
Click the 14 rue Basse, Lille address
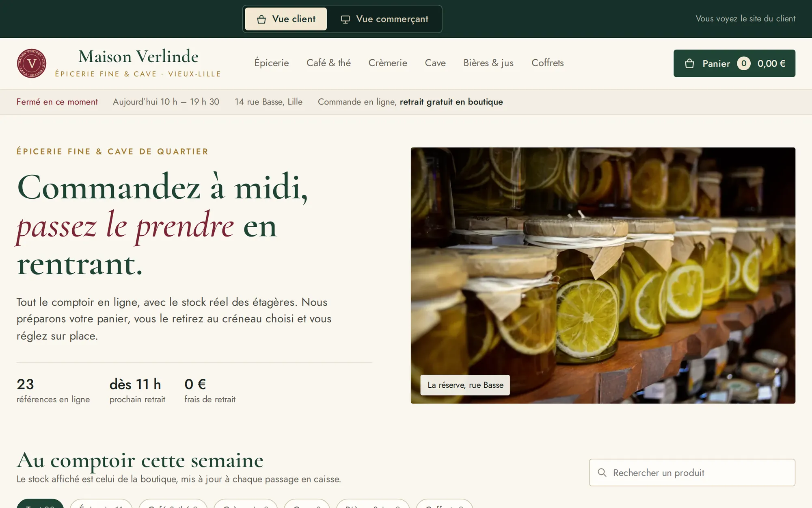[x=269, y=102]
